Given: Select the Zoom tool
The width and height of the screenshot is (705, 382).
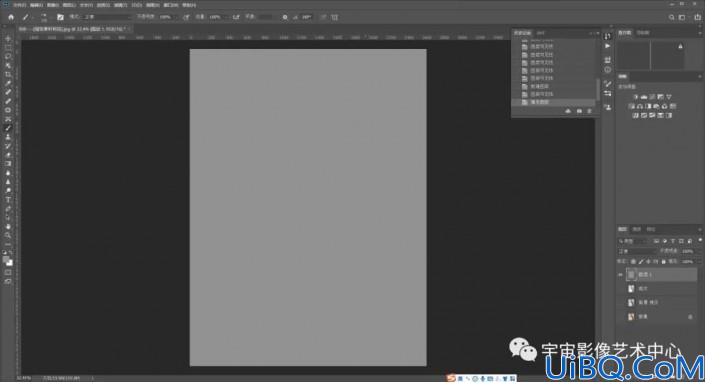Looking at the screenshot, I should coord(8,235).
